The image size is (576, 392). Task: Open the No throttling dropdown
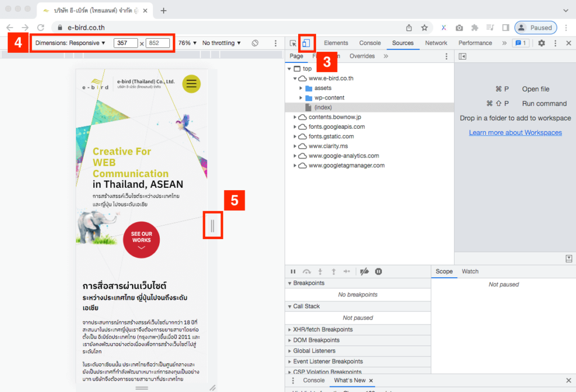tap(220, 43)
